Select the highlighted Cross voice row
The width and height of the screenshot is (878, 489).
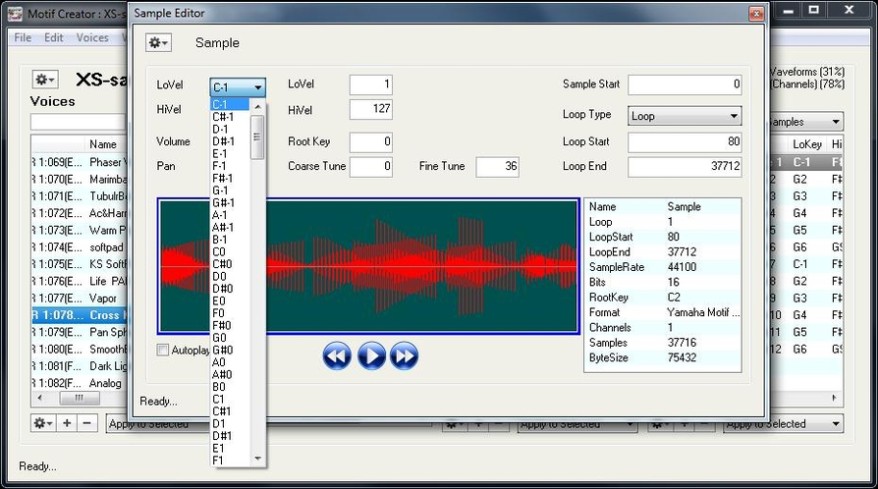(79, 315)
